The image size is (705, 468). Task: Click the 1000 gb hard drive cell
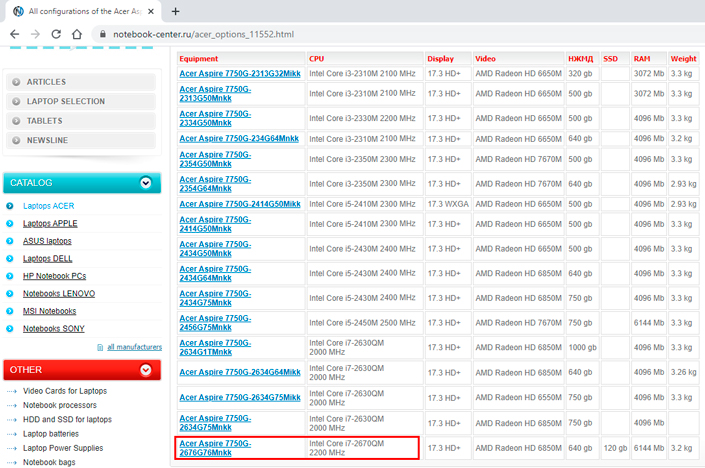(x=582, y=348)
